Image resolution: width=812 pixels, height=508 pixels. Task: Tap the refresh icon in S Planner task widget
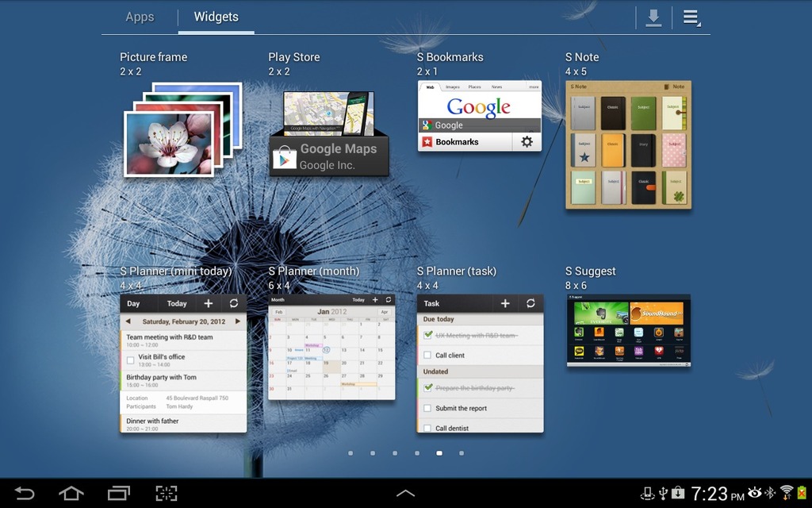530,304
